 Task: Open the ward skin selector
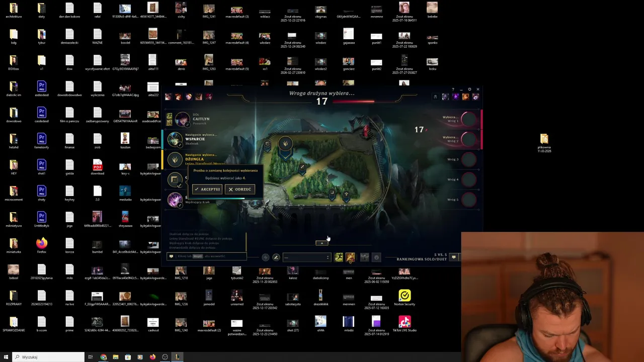point(365,257)
